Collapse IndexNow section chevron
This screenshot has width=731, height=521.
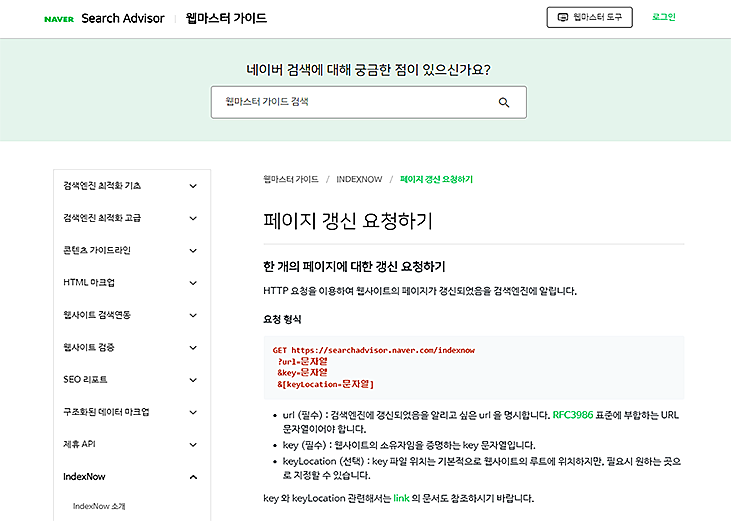click(193, 477)
